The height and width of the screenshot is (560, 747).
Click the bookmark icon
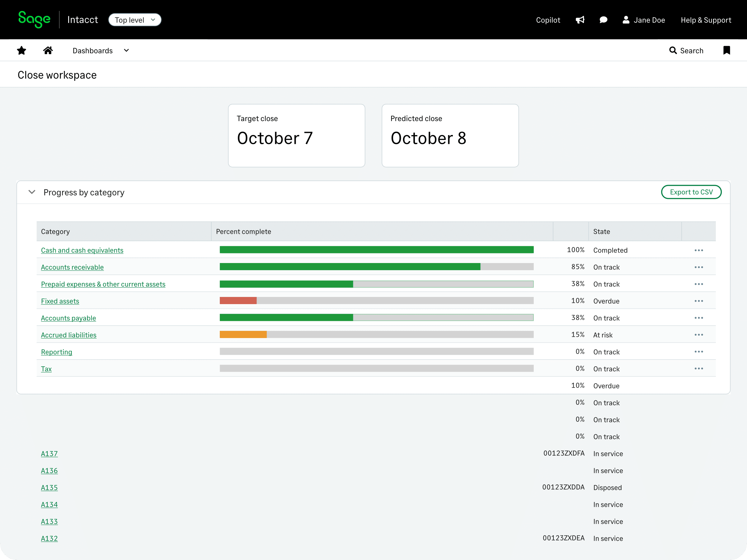727,51
